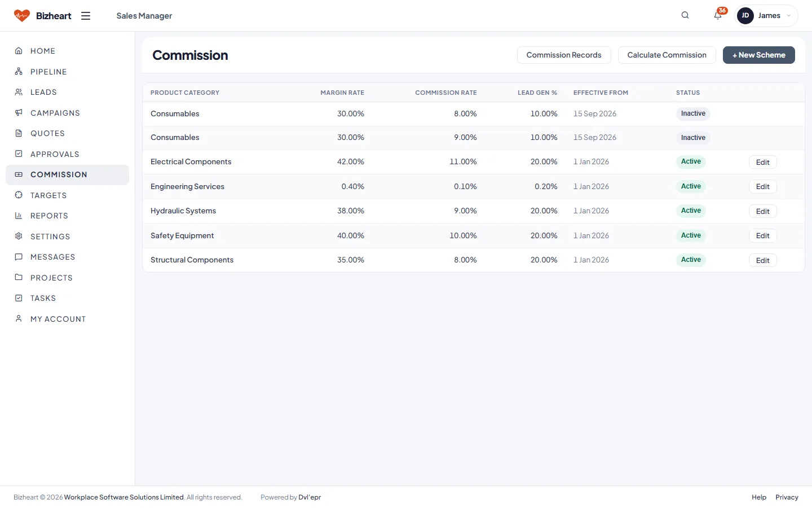Image resolution: width=812 pixels, height=508 pixels.
Task: Select REPORTS in the sidebar
Action: point(67,216)
